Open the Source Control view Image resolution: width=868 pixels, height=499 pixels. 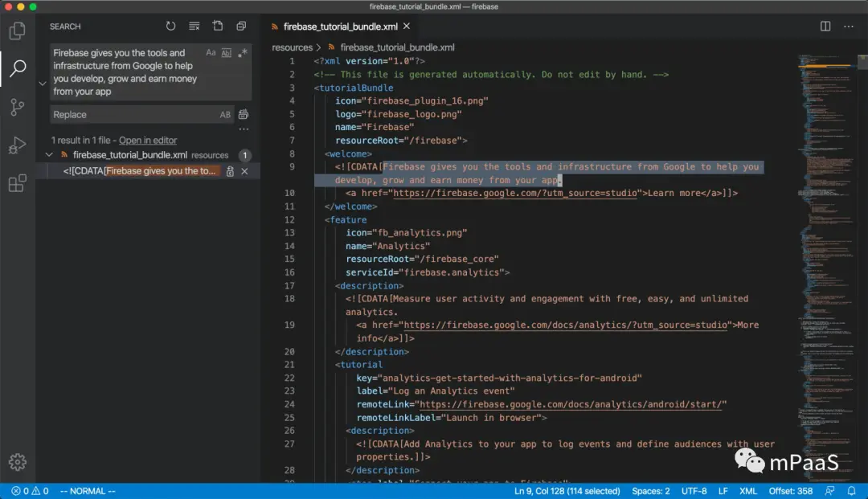tap(17, 107)
